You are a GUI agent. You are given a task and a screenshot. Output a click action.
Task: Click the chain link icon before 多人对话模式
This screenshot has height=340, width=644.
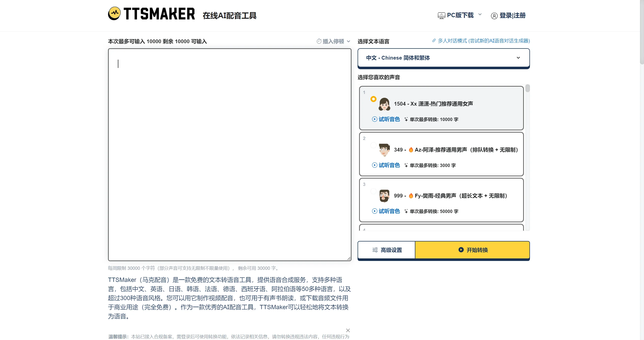coord(434,40)
